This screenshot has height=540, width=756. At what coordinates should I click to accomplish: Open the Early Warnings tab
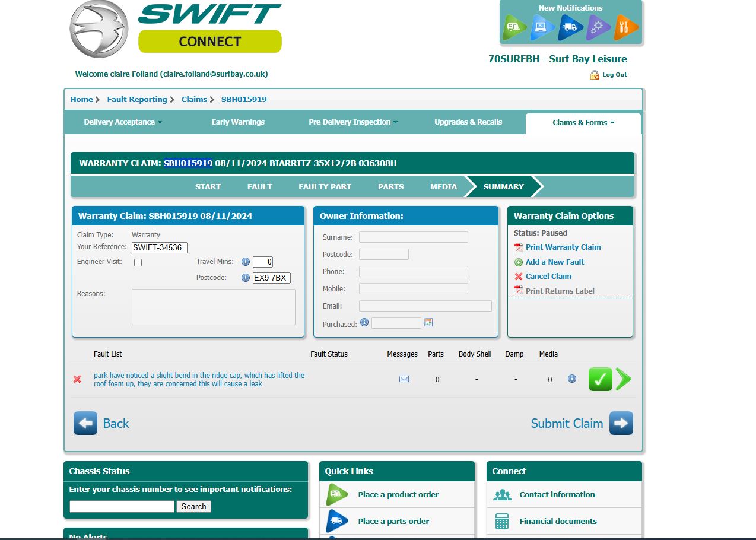click(x=238, y=122)
